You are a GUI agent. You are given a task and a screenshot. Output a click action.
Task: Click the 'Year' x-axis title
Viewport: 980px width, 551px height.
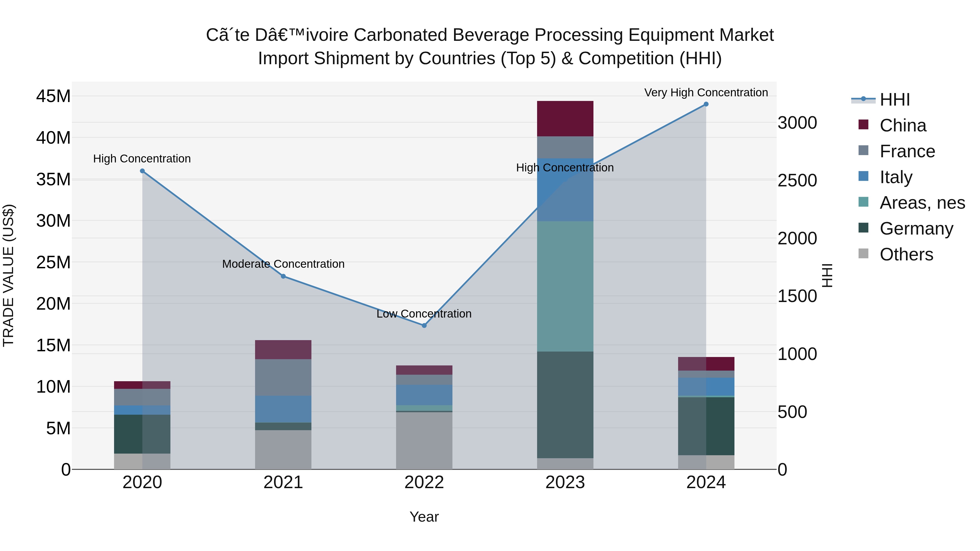[x=424, y=517]
